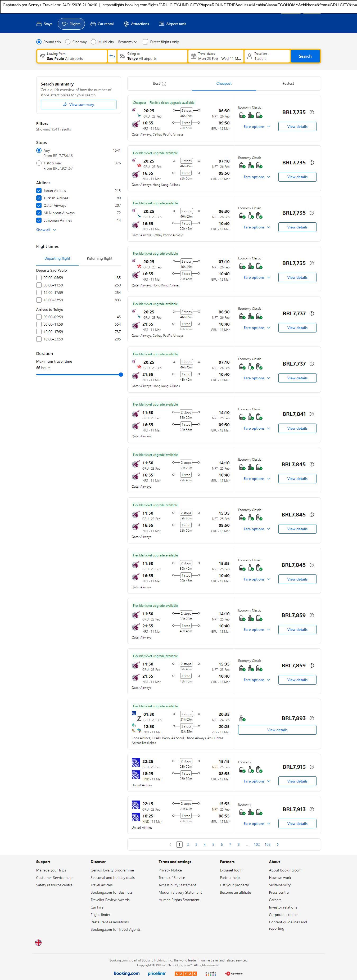Click the question mark icon next to BRL7,841
This screenshot has height=980, width=357.
[312, 414]
